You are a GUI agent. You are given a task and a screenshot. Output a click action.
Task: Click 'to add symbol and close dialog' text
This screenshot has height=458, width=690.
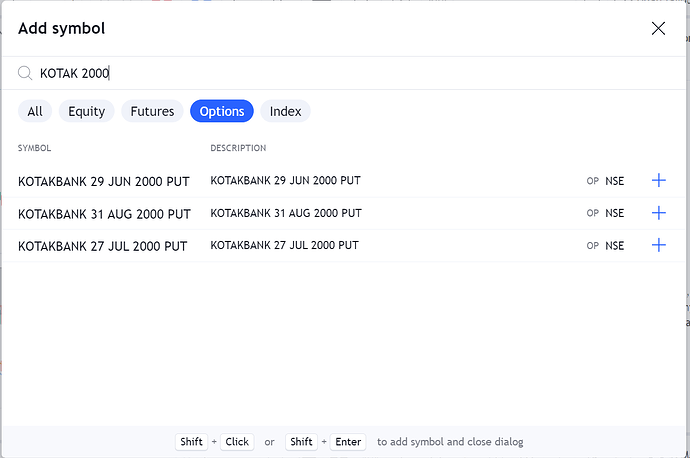pos(450,442)
